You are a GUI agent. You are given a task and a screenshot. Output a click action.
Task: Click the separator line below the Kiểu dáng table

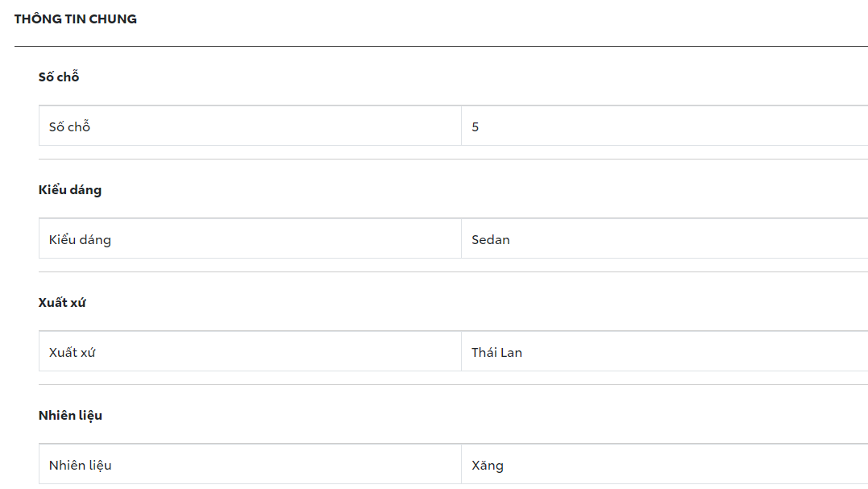coord(453,271)
